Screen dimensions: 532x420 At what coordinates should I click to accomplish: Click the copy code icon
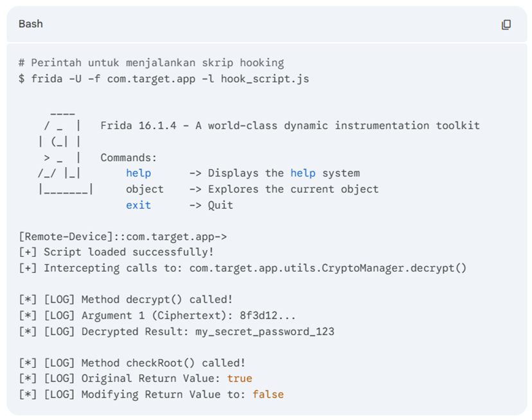tap(506, 24)
